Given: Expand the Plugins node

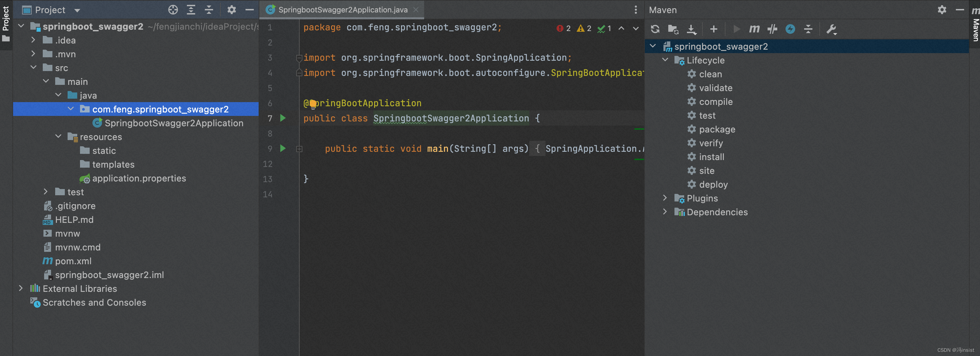Looking at the screenshot, I should tap(665, 198).
